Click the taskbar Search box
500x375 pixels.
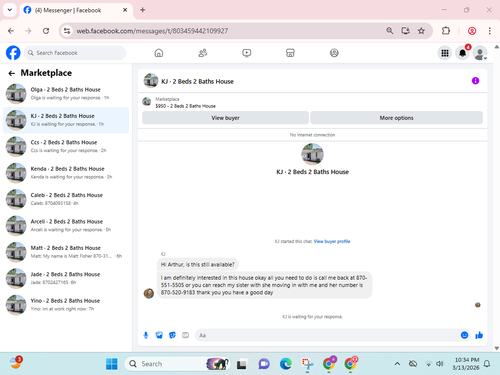point(177,364)
